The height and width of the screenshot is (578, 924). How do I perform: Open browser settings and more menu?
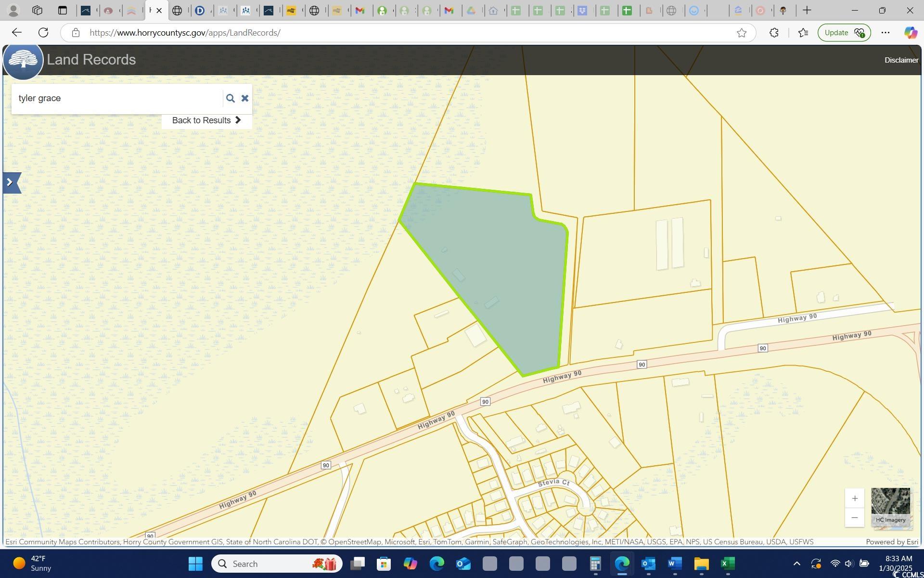pyautogui.click(x=885, y=33)
